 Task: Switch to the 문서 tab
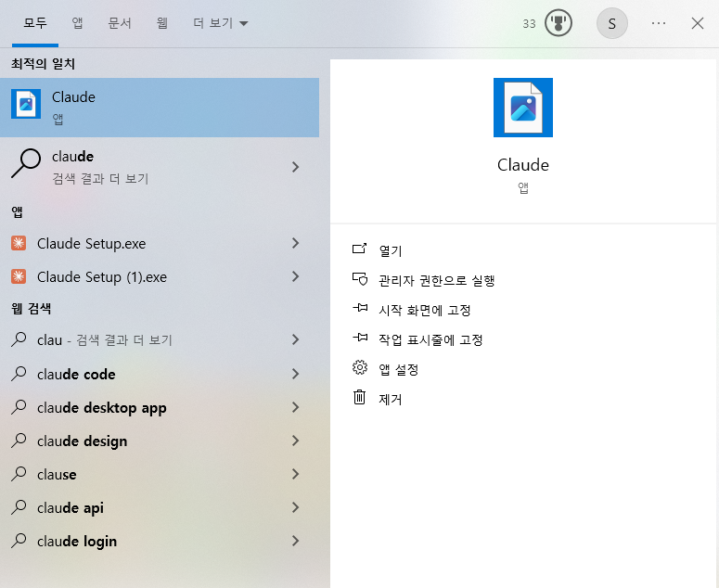120,23
